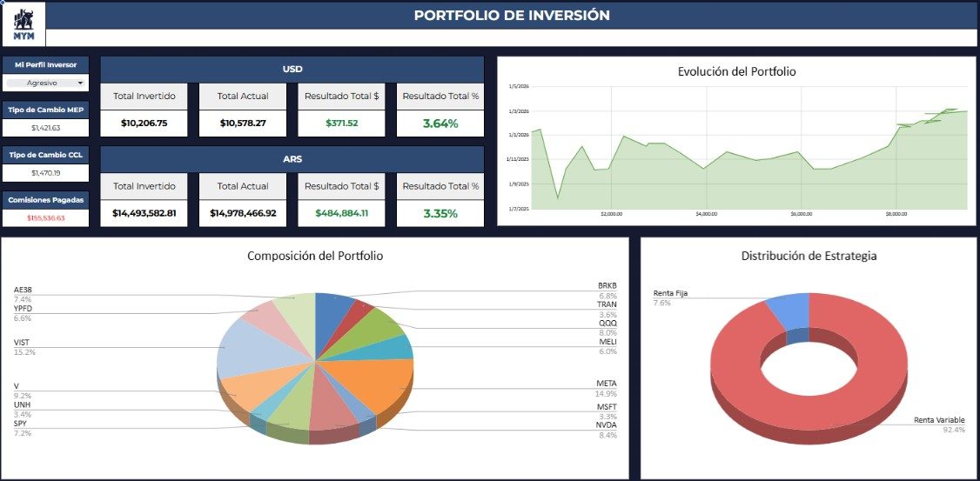This screenshot has height=481, width=980.
Task: Click the $8,000.00 axis label
Action: click(896, 214)
